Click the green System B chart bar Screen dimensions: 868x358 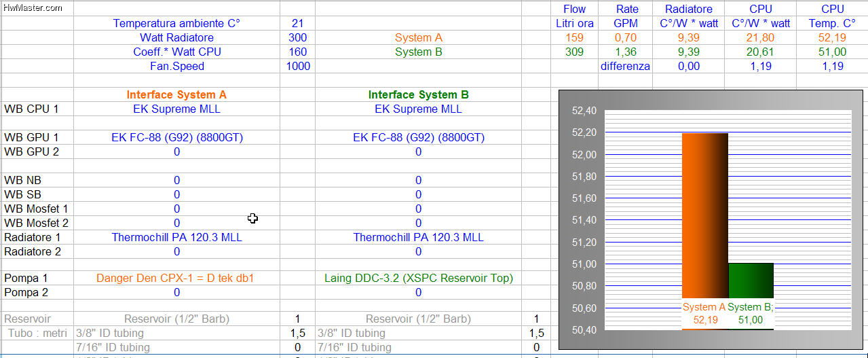coord(751,281)
